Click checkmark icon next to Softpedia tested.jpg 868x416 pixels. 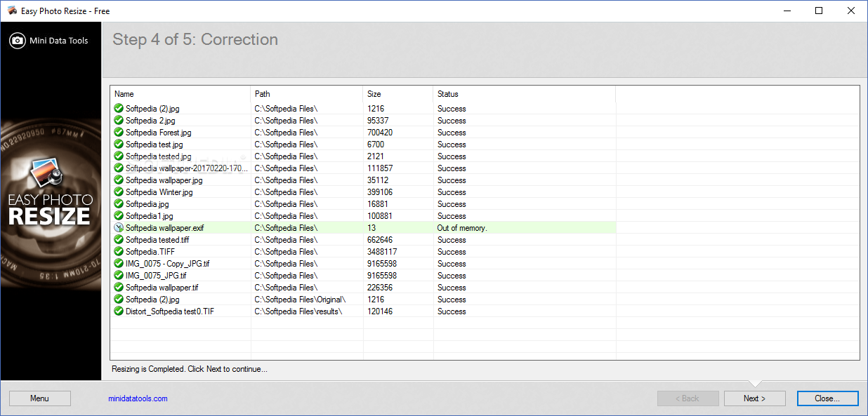(x=119, y=156)
